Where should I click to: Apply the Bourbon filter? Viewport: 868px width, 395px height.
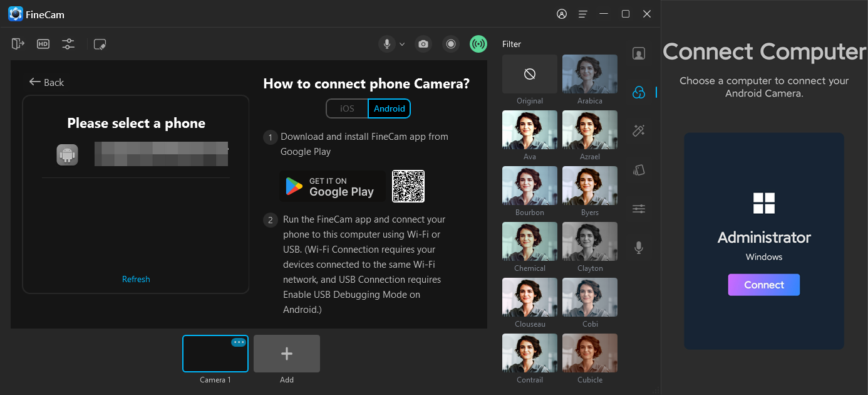tap(530, 186)
